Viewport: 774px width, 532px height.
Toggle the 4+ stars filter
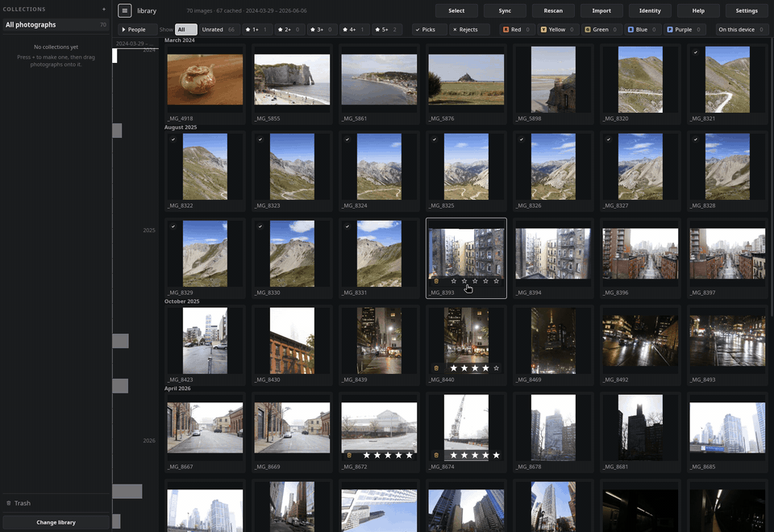[x=355, y=30]
